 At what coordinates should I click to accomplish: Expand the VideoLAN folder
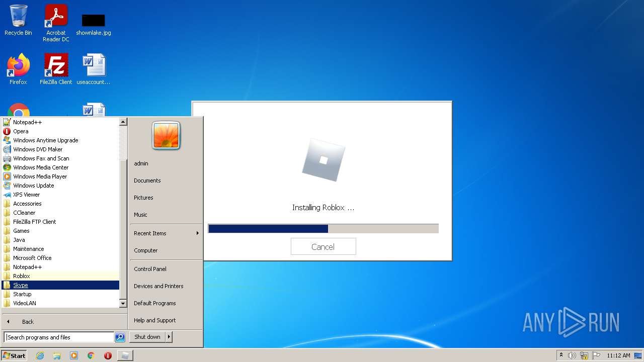60,303
